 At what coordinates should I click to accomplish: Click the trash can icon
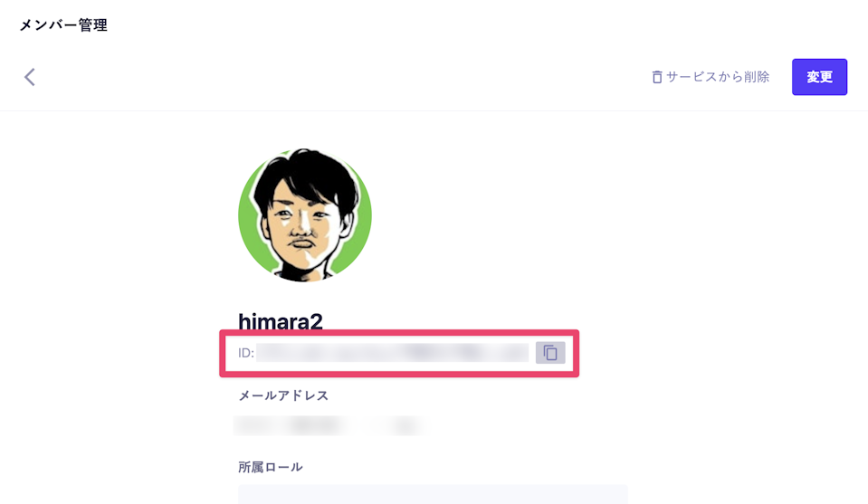coord(657,78)
